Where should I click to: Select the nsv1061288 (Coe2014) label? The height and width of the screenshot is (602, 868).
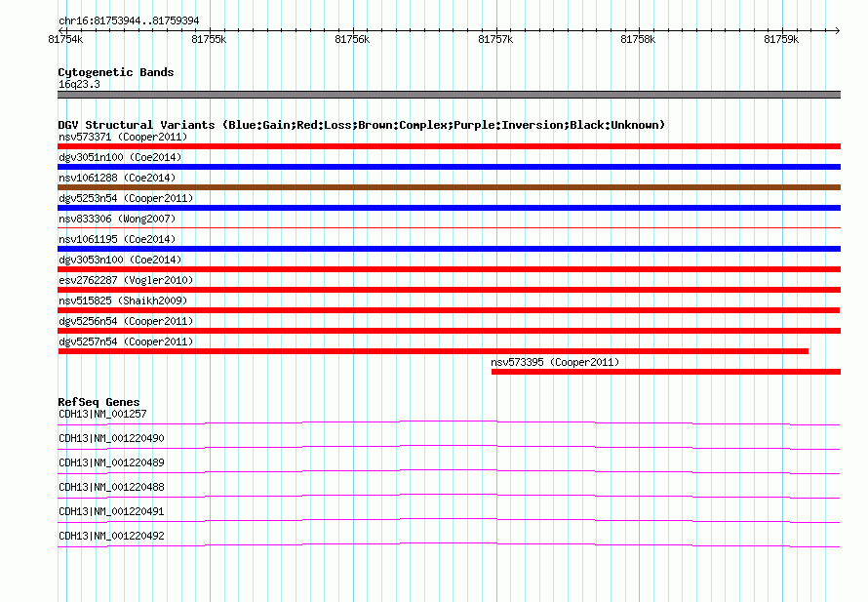point(117,178)
